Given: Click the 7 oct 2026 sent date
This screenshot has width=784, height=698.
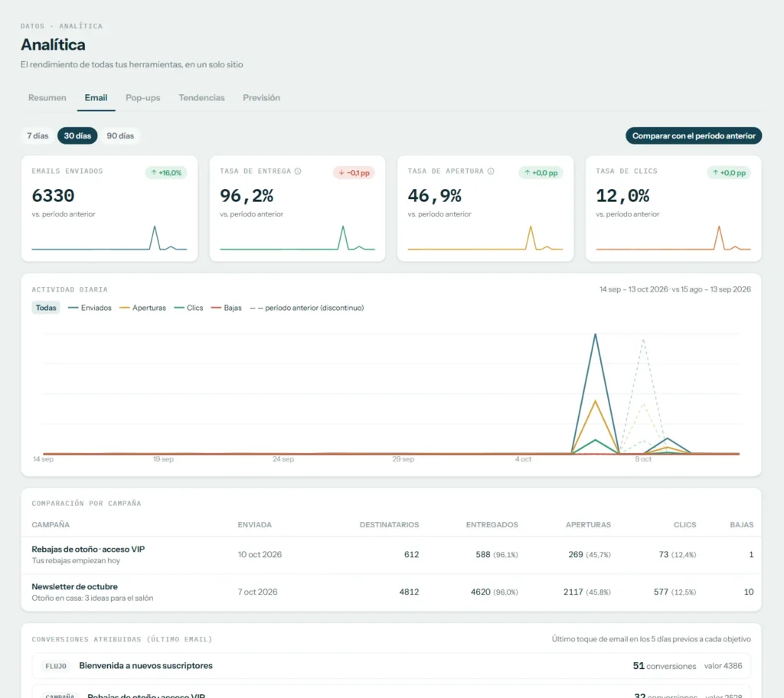Looking at the screenshot, I should click(257, 592).
